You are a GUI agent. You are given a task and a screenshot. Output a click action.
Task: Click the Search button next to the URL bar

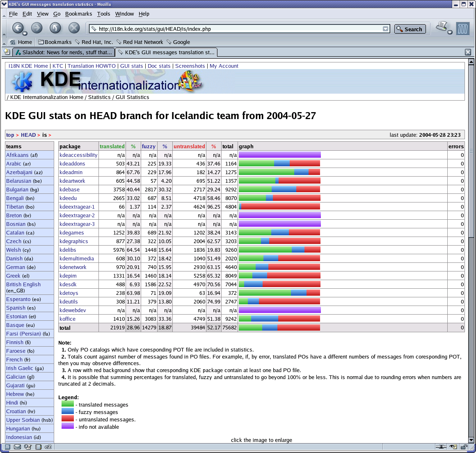pyautogui.click(x=410, y=29)
